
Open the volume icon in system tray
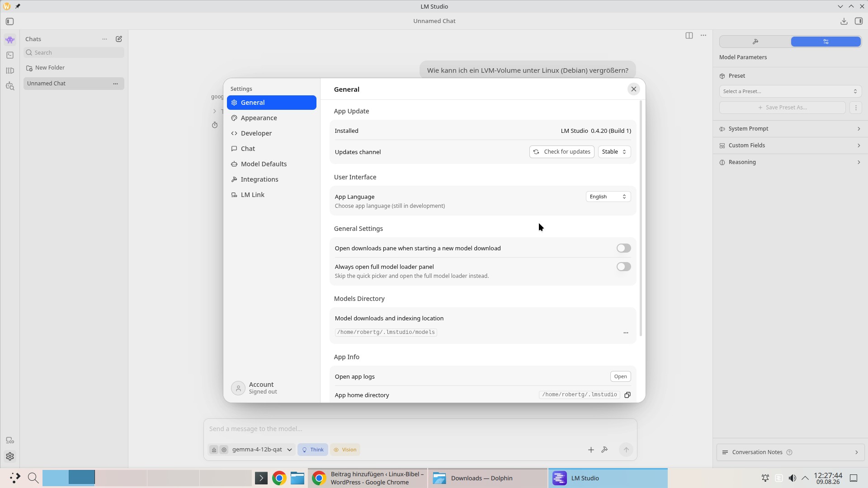click(x=792, y=478)
